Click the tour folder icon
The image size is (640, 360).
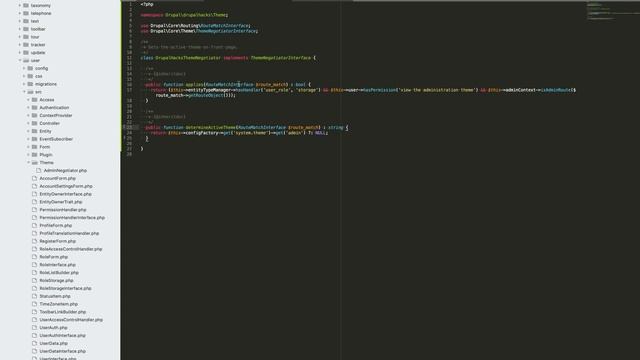(x=26, y=37)
